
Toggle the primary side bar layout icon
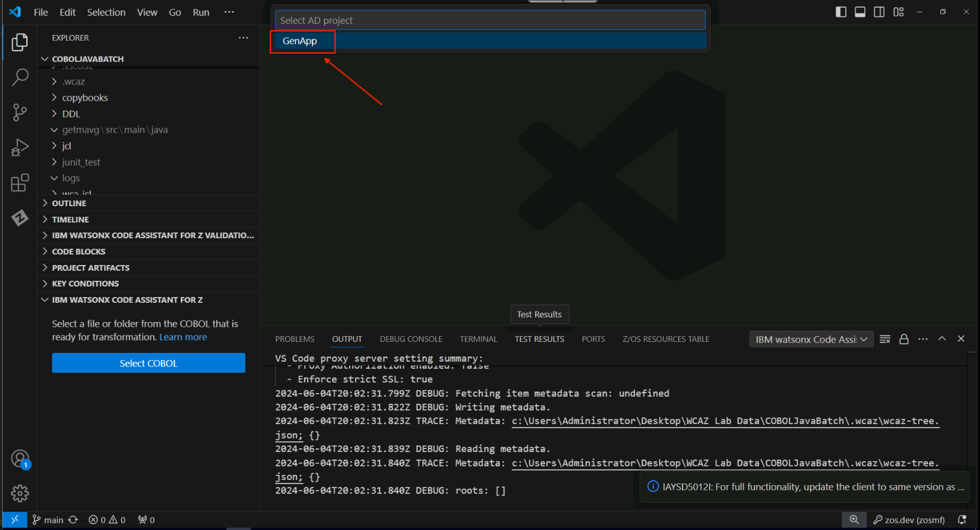click(x=841, y=12)
